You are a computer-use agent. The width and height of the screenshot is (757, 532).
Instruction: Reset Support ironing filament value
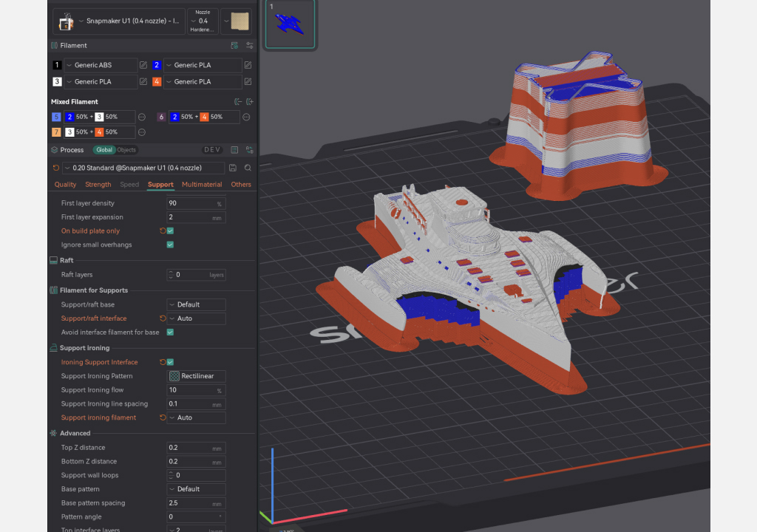(163, 417)
